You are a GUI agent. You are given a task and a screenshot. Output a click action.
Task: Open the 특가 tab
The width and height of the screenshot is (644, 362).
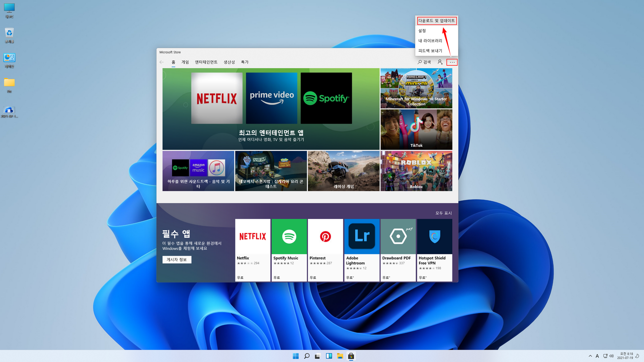coord(245,62)
